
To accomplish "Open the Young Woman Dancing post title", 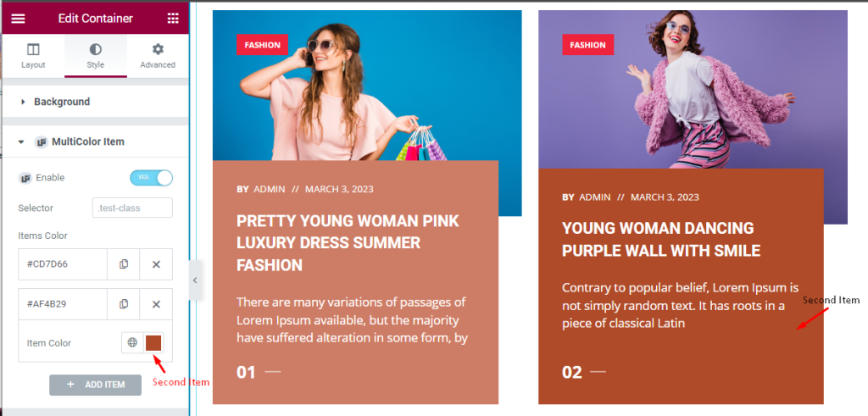I will (661, 239).
